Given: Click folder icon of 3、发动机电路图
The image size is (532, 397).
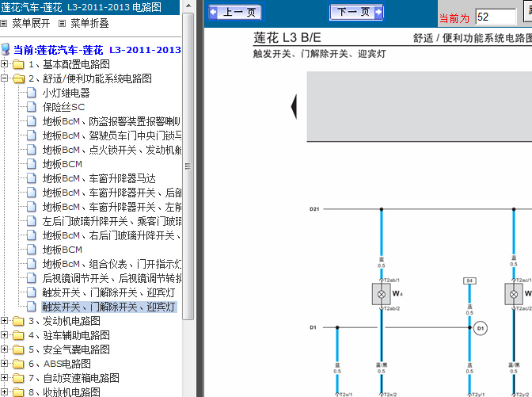Looking at the screenshot, I should [x=18, y=321].
